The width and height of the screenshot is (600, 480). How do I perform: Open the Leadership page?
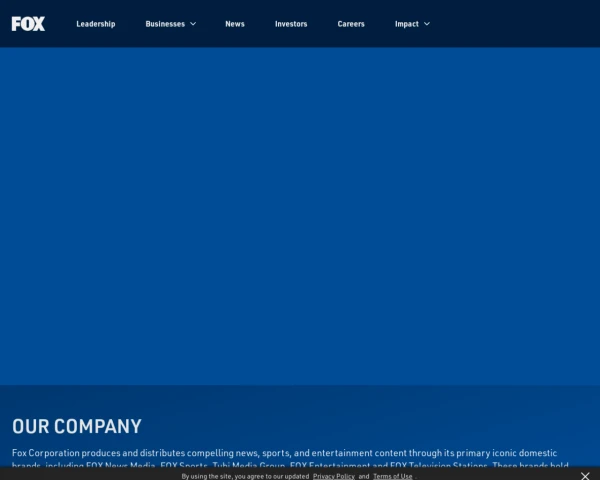click(x=96, y=24)
